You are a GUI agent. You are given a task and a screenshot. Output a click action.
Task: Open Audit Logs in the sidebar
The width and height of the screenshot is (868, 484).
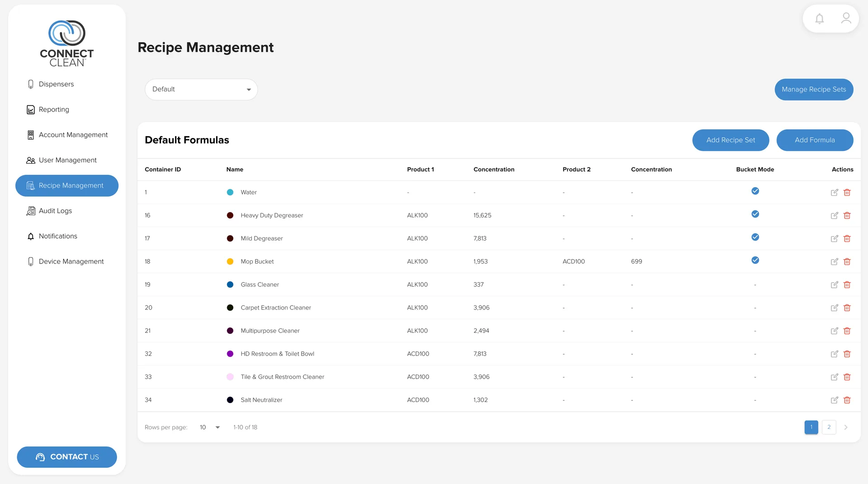point(67,211)
